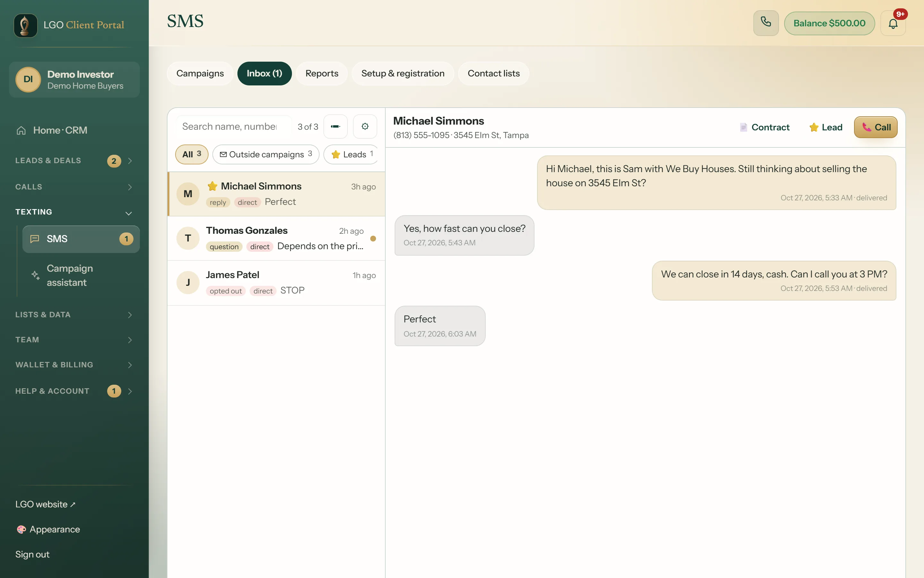Click the DI avatar for Demo Investor
Viewport: 924px width, 578px height.
click(x=28, y=80)
